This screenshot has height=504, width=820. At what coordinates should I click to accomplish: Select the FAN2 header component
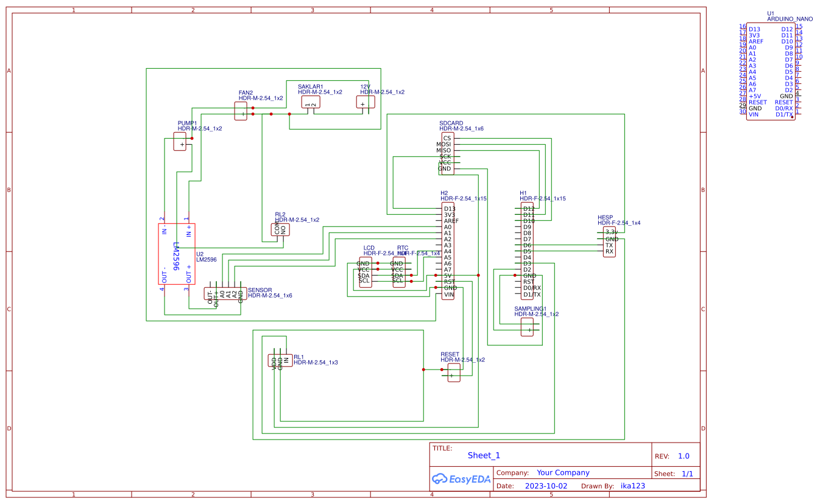[x=239, y=110]
